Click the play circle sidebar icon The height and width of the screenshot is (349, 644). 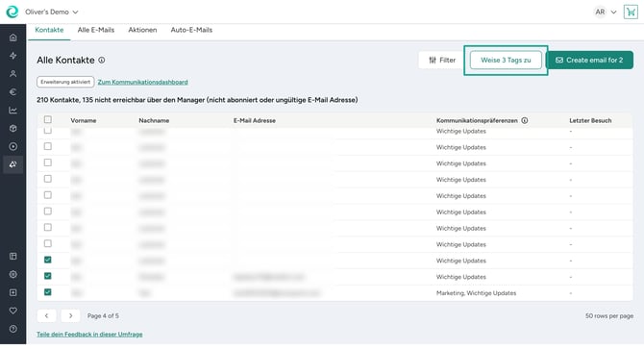(13, 146)
